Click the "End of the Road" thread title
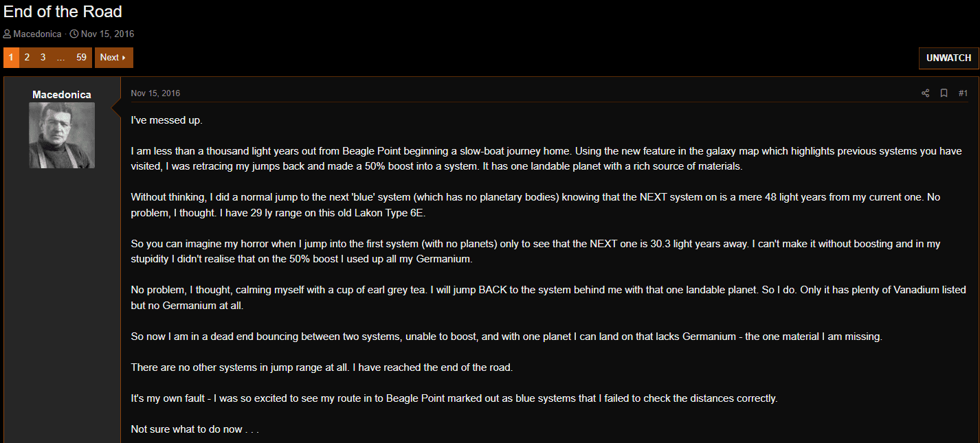This screenshot has width=980, height=443. coord(63,12)
